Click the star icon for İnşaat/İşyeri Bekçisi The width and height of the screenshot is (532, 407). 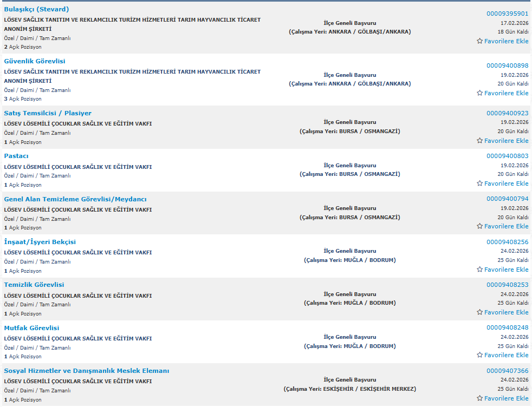[x=479, y=270]
